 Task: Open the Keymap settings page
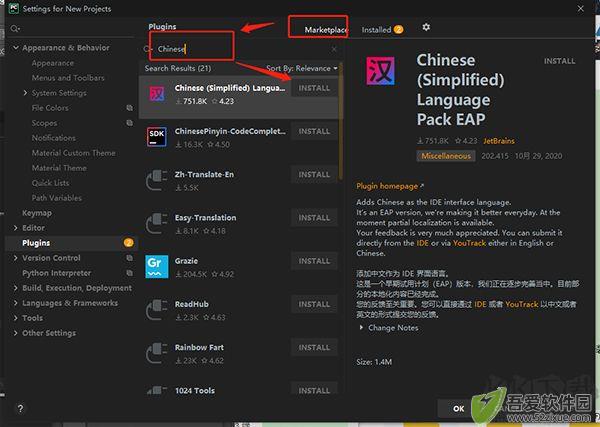[37, 213]
